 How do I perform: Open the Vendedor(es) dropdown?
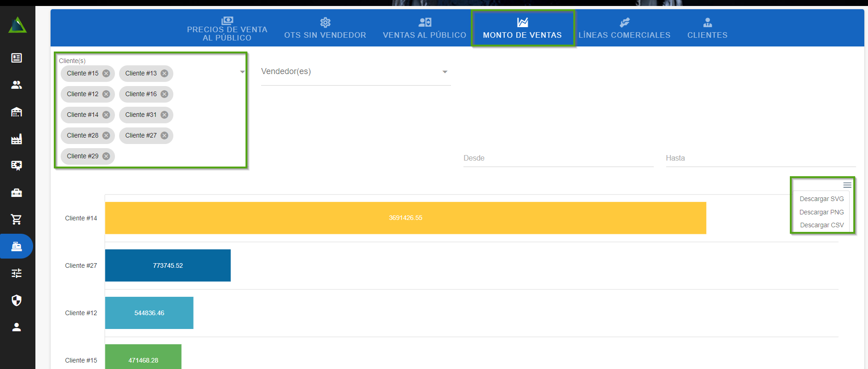[x=355, y=72]
